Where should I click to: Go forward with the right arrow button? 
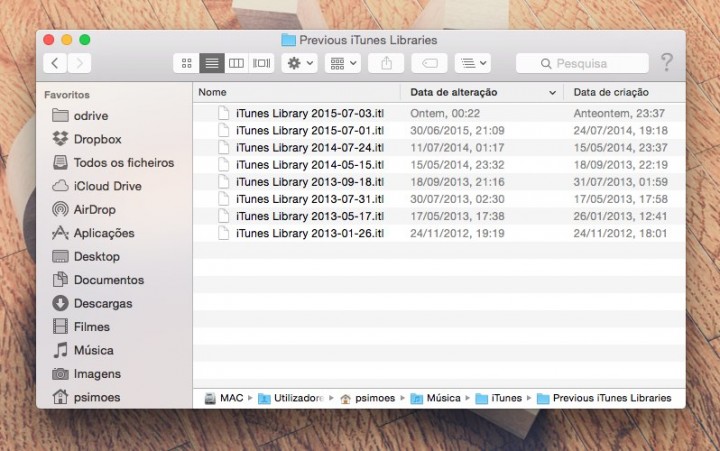pos(79,63)
